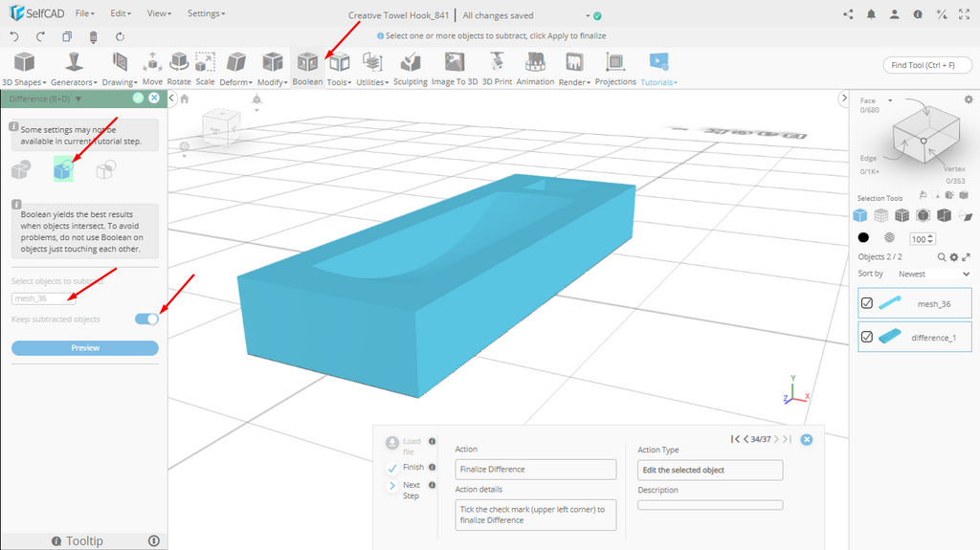This screenshot has height=550, width=980.
Task: Reset view with the home icon
Action: pyautogui.click(x=185, y=99)
